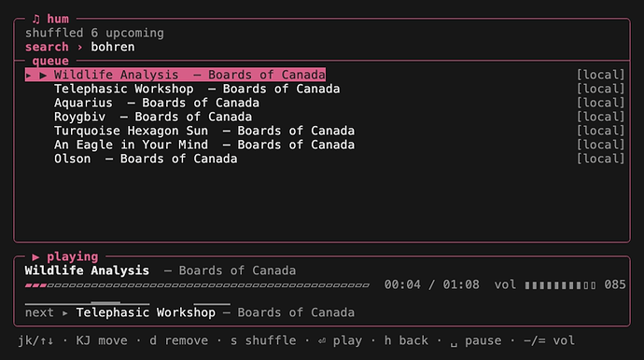This screenshot has height=360, width=644.
Task: Select Wildlife Analysis in the queue
Action: point(175,75)
